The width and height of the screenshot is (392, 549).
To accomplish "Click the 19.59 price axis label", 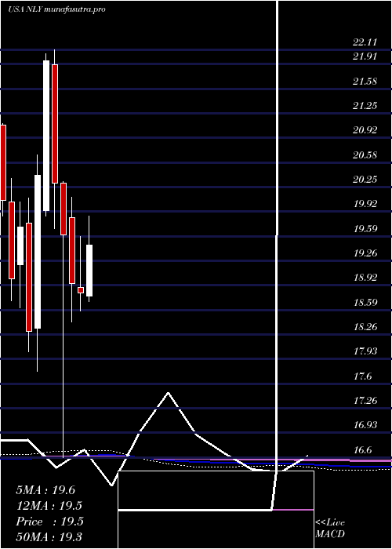I will [365, 229].
